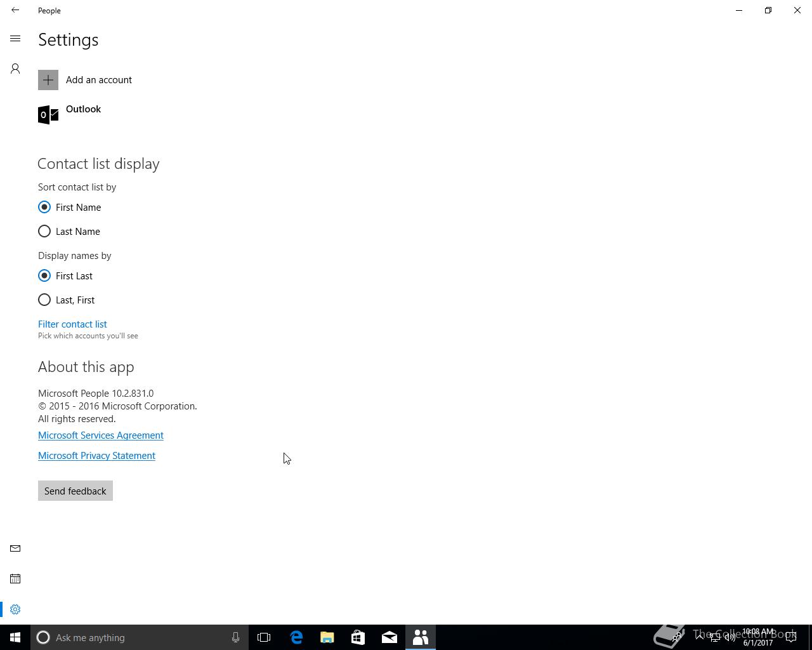Switch to Calendar via sidebar calendar icon
The height and width of the screenshot is (650, 812).
coord(15,579)
